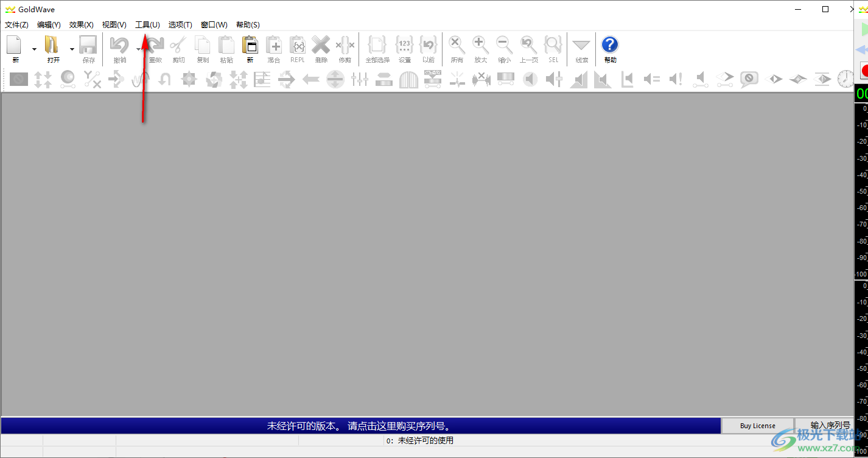The height and width of the screenshot is (458, 868).
Task: Go to previous zoom 上一页 icon
Action: (529, 49)
